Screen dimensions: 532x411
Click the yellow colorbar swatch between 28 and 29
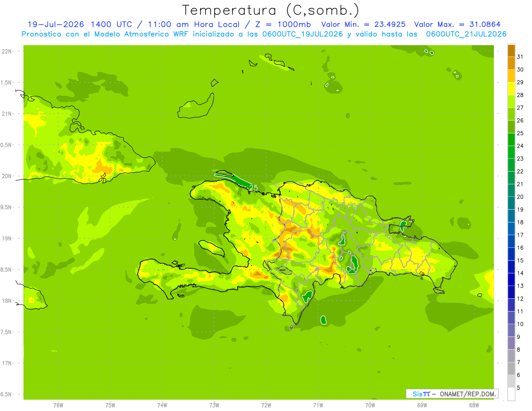tap(511, 89)
